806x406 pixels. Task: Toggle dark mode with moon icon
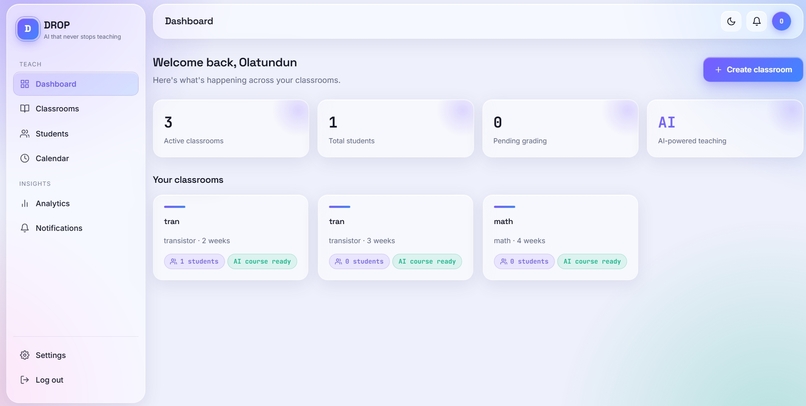(x=731, y=21)
